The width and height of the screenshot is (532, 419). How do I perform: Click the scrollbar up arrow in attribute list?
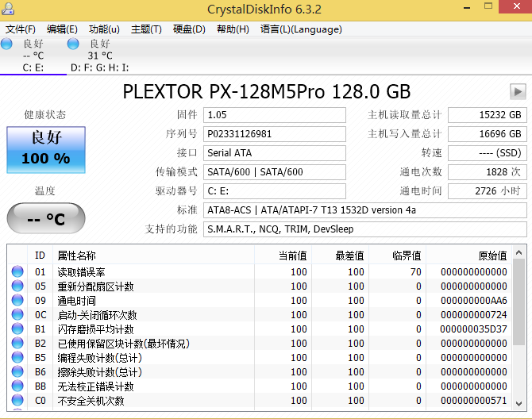coord(519,252)
